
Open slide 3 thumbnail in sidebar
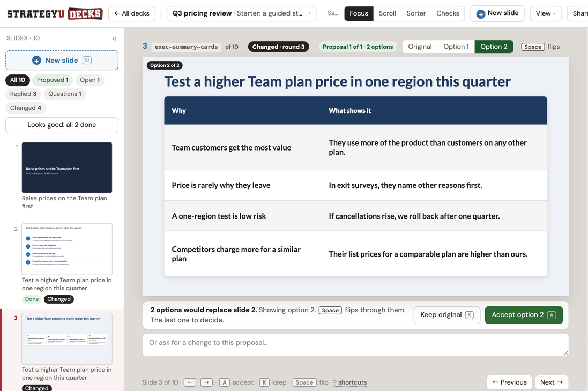click(67, 339)
